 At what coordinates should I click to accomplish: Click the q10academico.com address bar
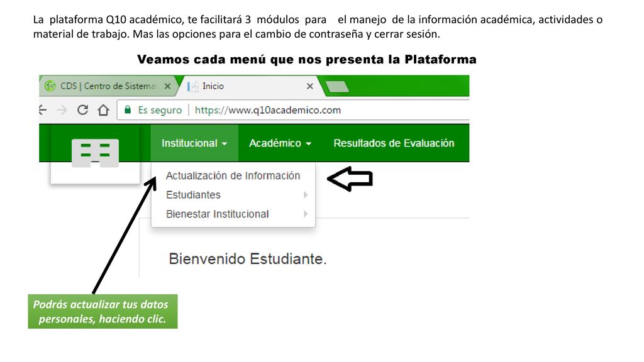[294, 110]
